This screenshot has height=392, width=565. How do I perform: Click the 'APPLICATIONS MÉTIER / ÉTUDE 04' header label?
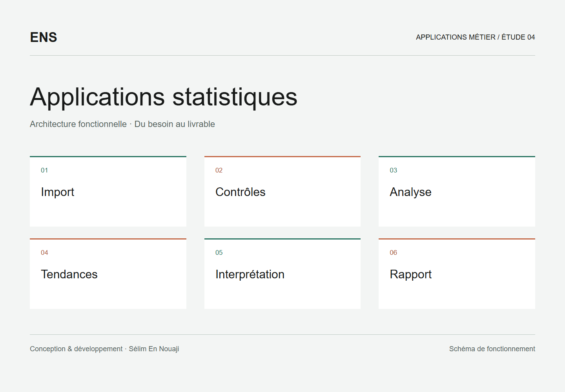click(x=476, y=37)
